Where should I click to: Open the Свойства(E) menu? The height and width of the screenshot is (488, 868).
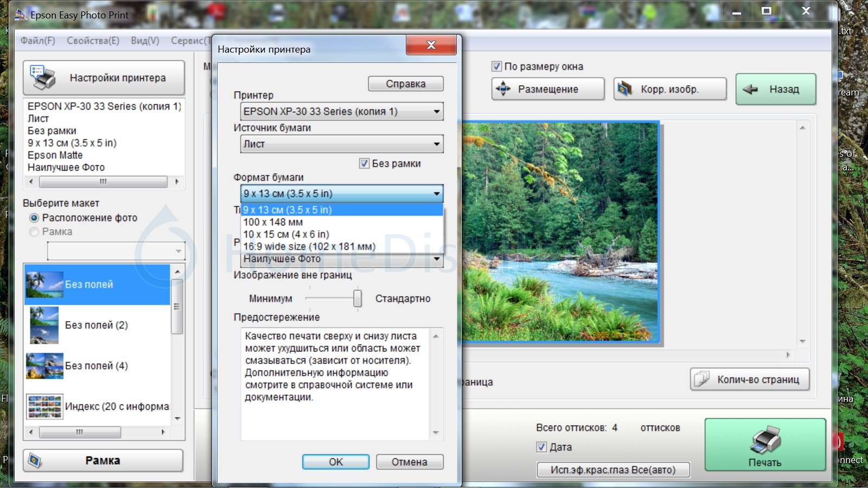[93, 41]
